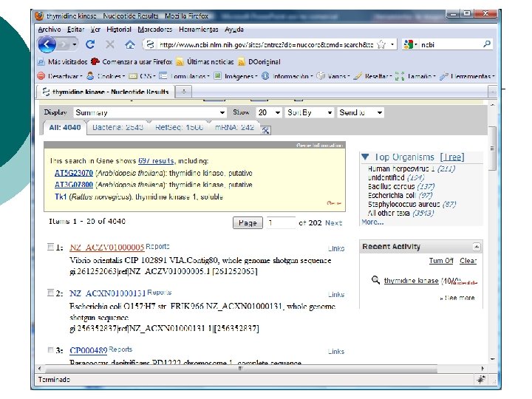Click the search magnifier in search box
The width and height of the screenshot is (532, 399).
487,44
